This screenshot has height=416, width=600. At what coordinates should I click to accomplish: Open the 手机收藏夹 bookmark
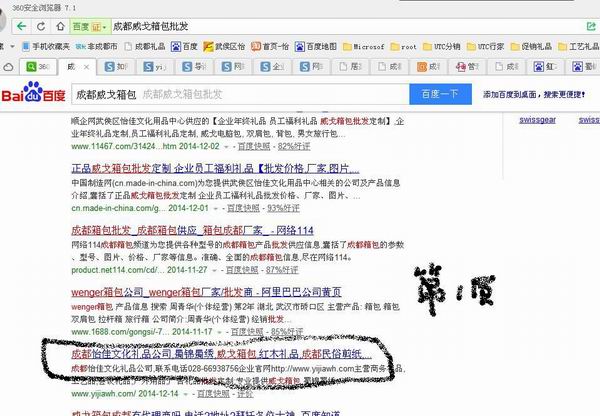point(46,47)
